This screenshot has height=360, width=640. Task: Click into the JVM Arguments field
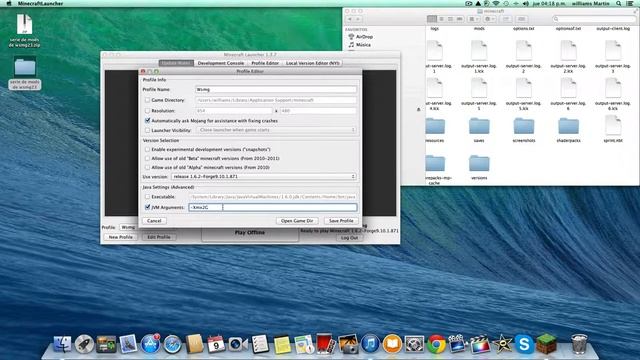[x=273, y=207]
